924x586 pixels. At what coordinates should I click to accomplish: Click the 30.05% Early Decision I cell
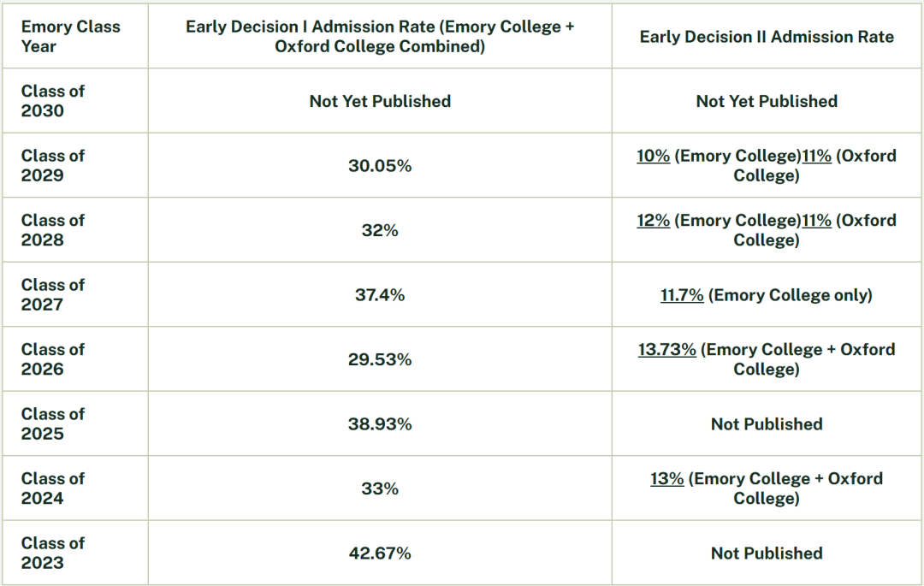click(x=380, y=166)
